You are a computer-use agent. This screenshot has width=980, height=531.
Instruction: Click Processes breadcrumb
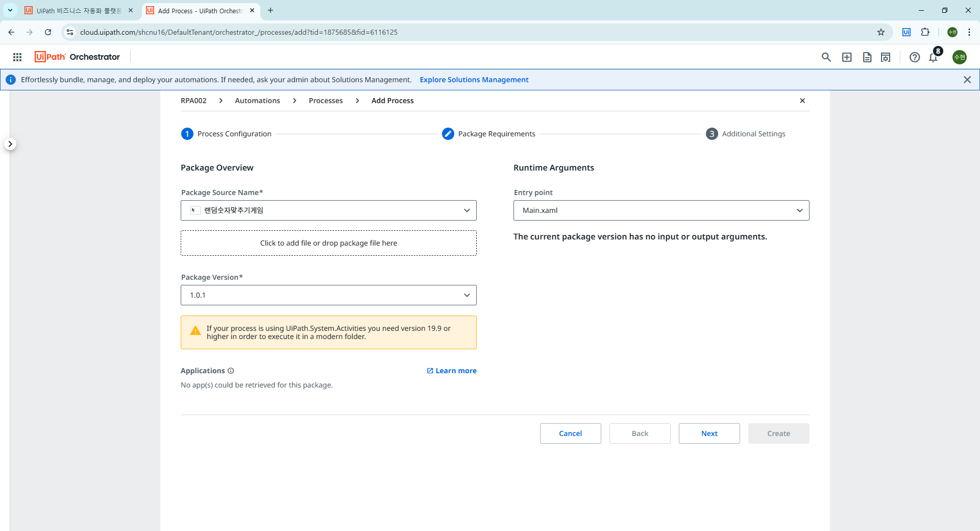[326, 101]
